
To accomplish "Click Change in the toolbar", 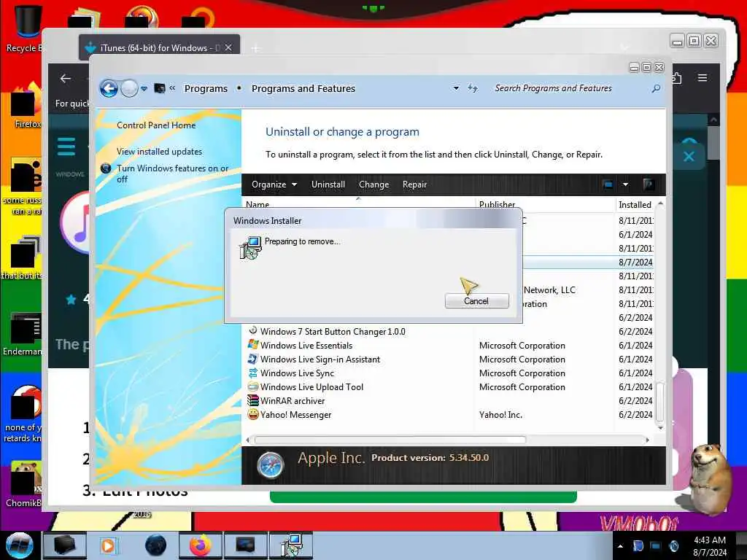I will [373, 184].
